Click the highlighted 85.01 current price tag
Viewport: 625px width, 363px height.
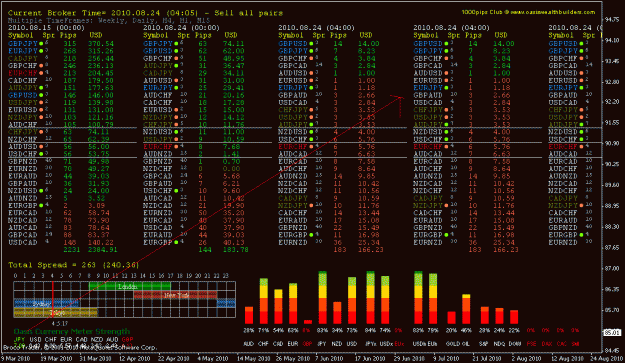point(612,332)
